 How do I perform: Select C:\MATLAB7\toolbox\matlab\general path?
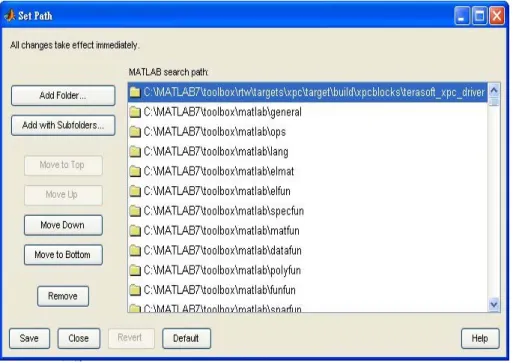point(307,112)
